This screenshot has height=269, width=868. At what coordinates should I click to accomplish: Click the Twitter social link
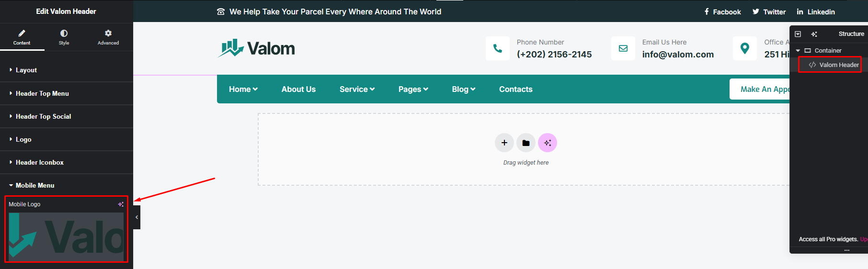tap(769, 12)
